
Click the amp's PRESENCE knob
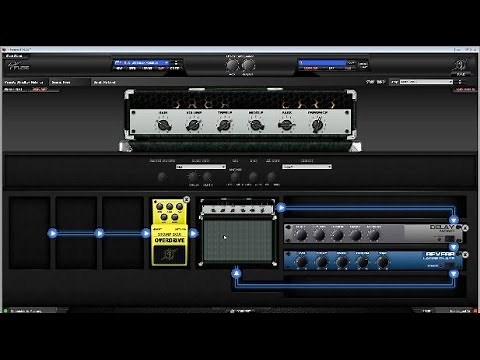point(317,125)
